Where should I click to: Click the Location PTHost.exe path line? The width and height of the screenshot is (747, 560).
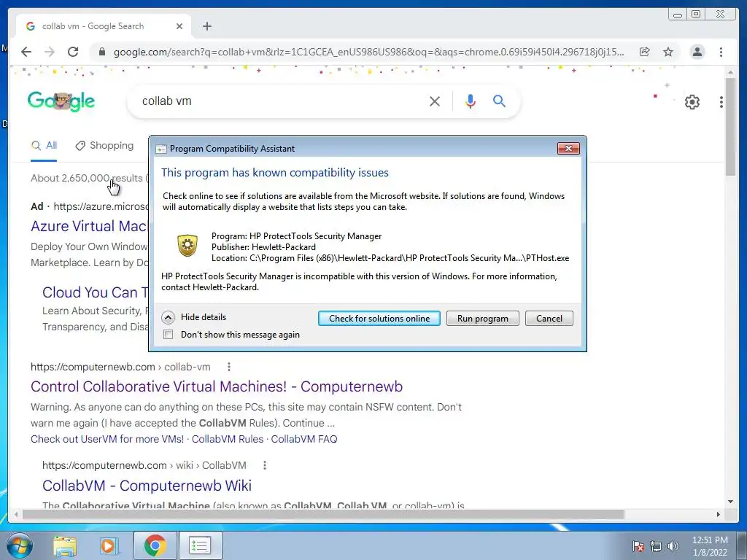[390, 258]
